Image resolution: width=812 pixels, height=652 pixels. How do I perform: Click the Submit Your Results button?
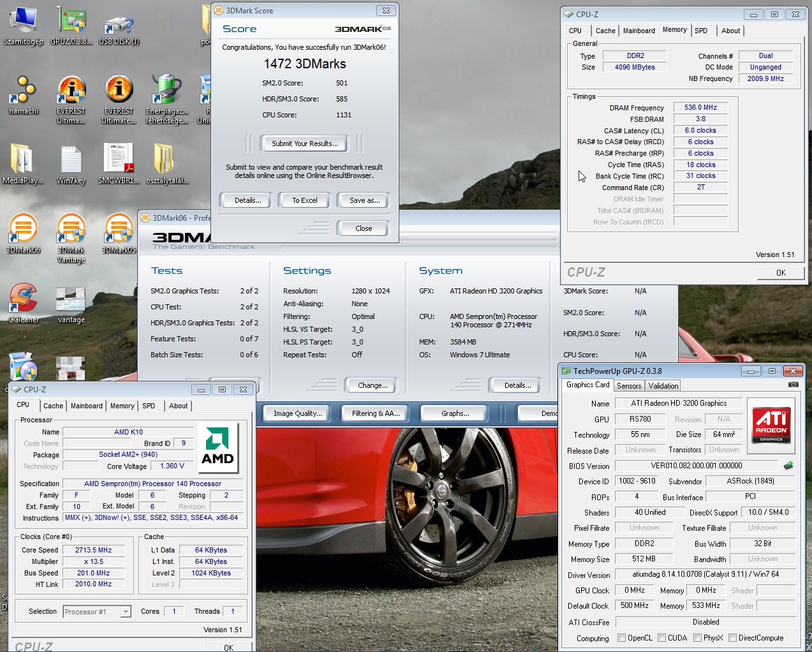pos(304,144)
